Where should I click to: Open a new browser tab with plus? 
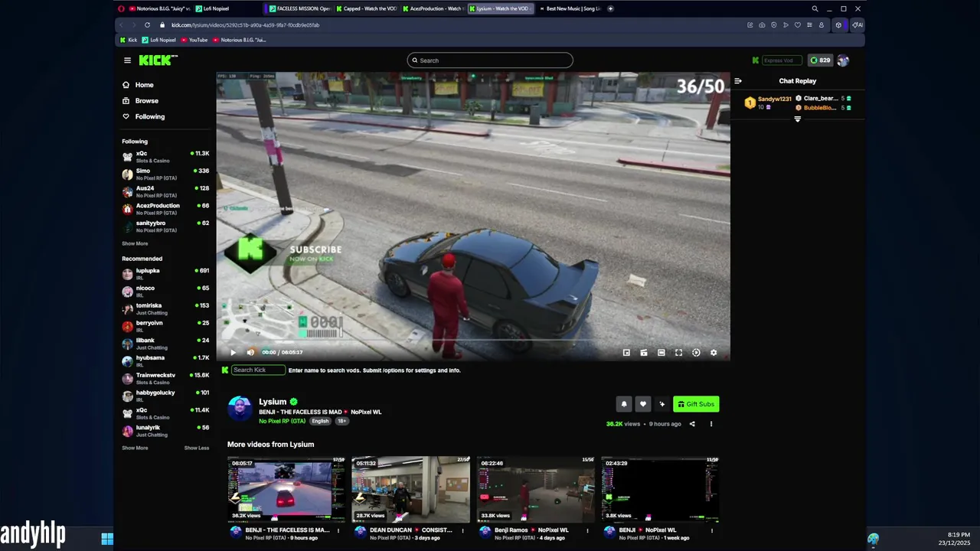(x=610, y=8)
